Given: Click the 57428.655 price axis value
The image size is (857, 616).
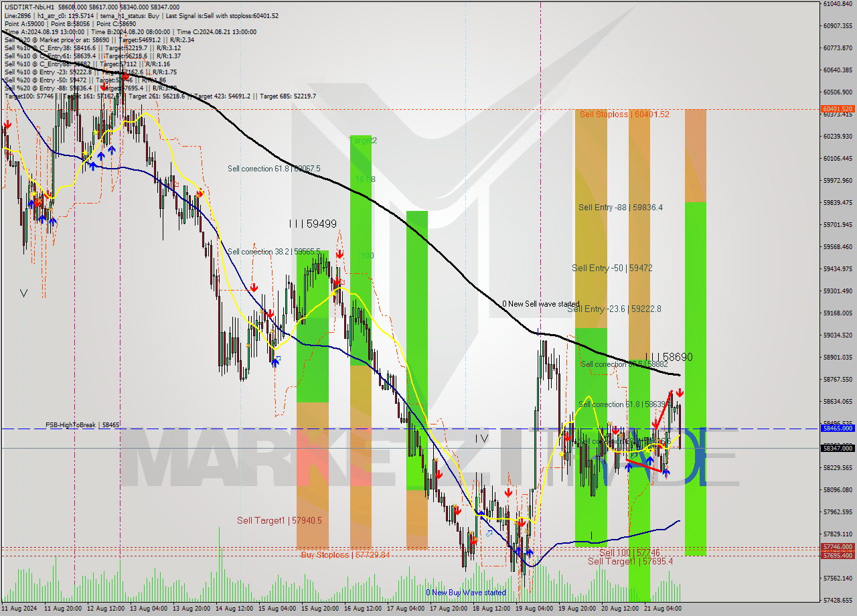Looking at the screenshot, I should click(x=837, y=600).
